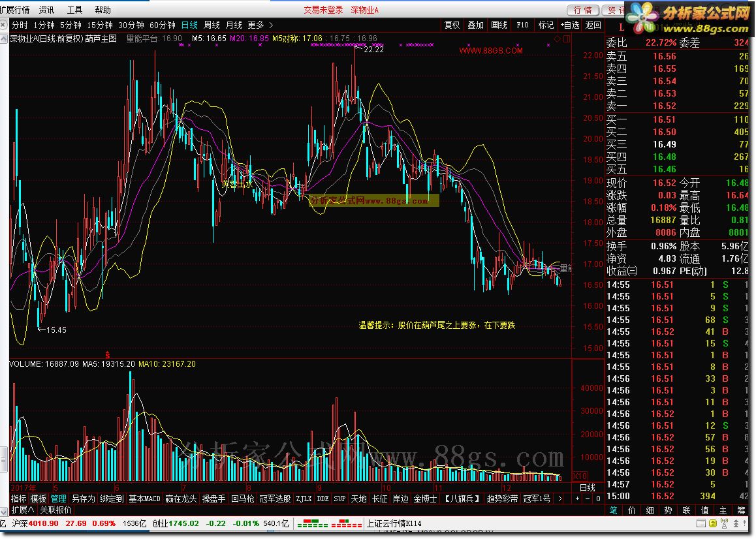Click the 0 reset button under 日线
The image size is (756, 539).
598,499
